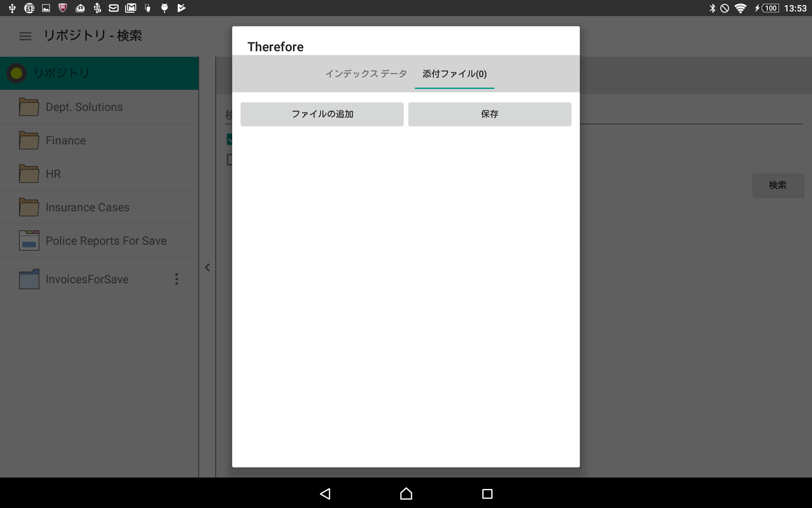
Task: Toggle the unchecked checkbox behind the dialog
Action: click(x=230, y=160)
